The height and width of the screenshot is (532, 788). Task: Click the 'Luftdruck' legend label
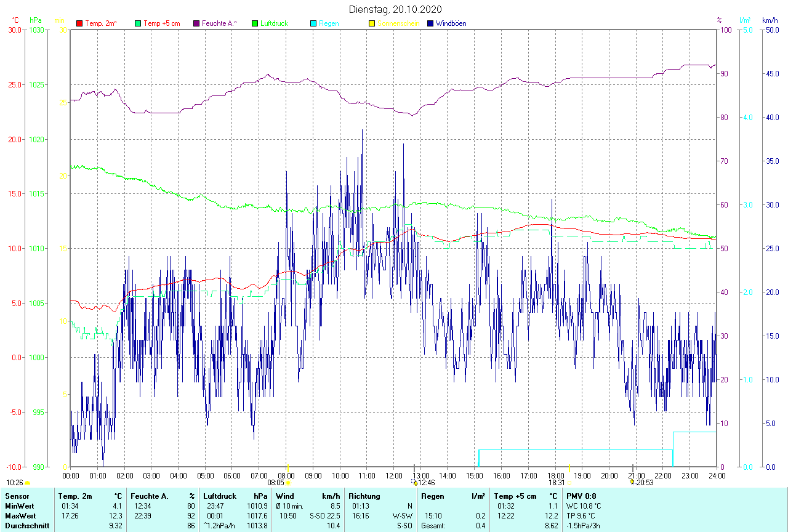tap(275, 23)
